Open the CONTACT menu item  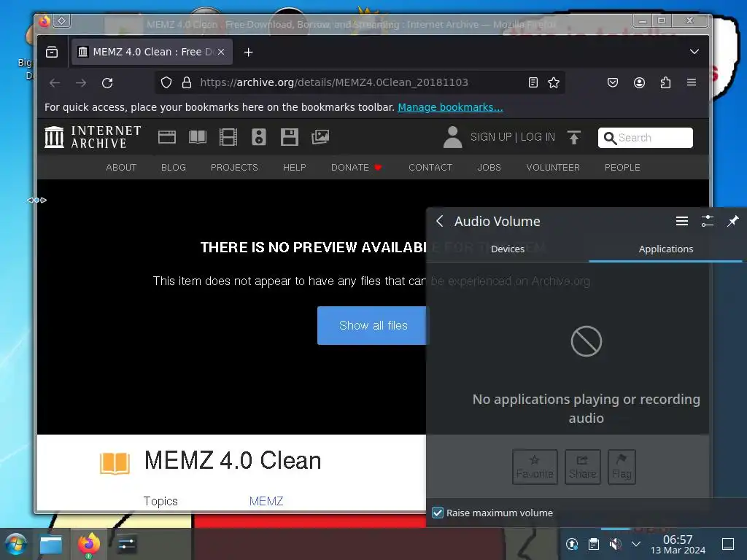point(430,168)
